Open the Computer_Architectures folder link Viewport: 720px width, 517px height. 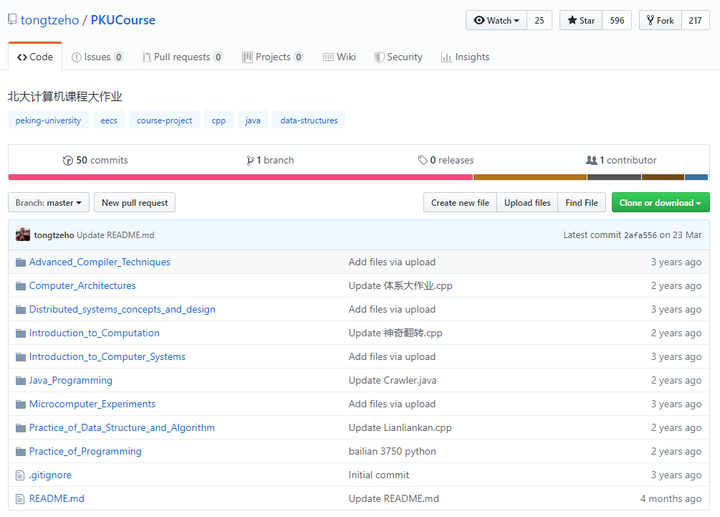(x=82, y=286)
